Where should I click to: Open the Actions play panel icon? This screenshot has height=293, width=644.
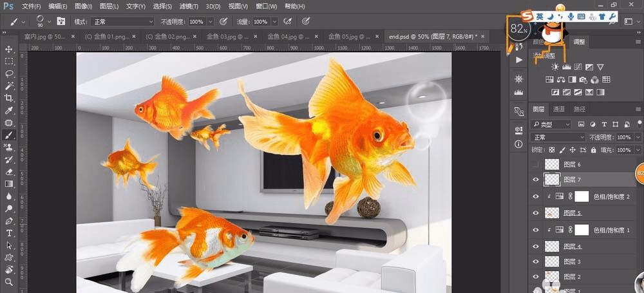pyautogui.click(x=518, y=60)
